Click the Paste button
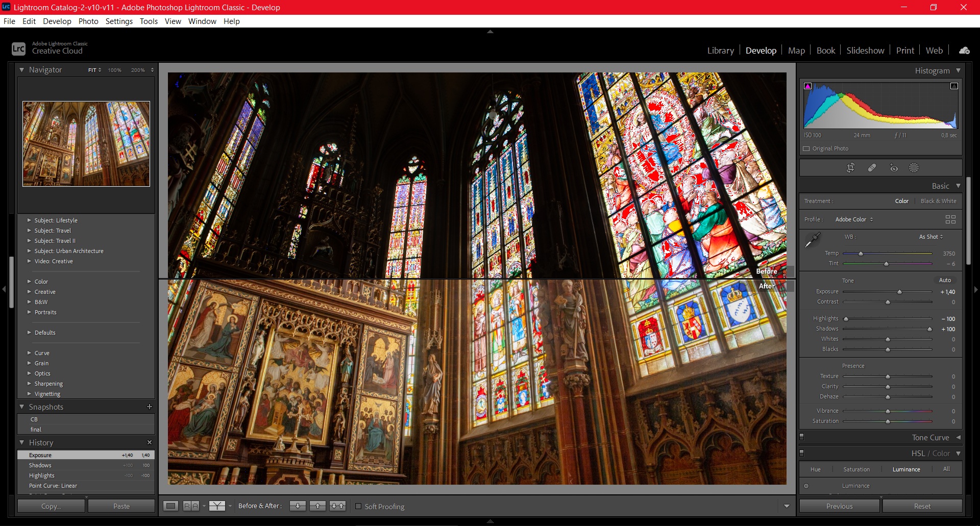Viewport: 980px width, 526px height. coord(121,506)
